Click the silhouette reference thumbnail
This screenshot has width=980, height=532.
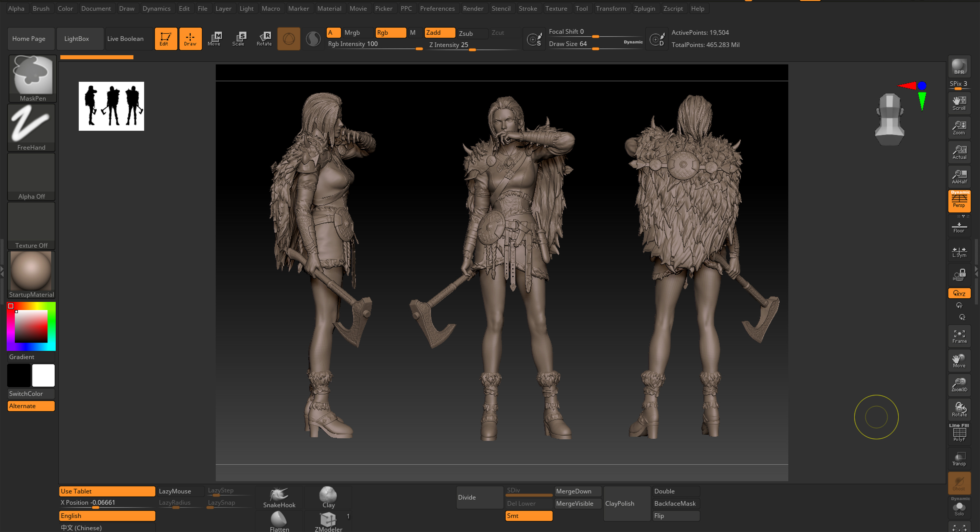(111, 106)
